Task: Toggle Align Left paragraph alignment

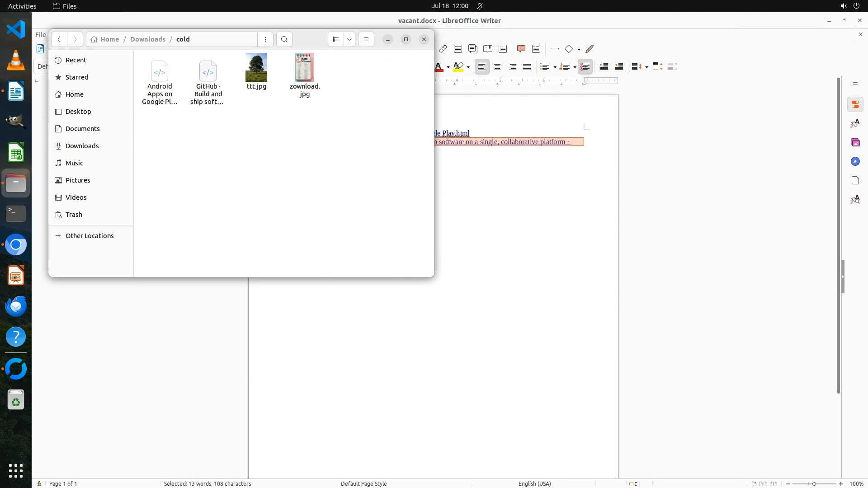Action: tap(482, 66)
